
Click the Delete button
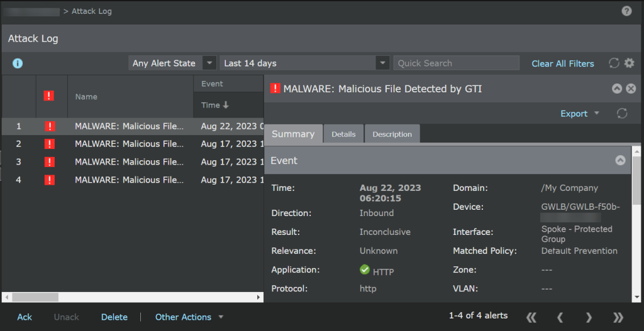(x=114, y=317)
